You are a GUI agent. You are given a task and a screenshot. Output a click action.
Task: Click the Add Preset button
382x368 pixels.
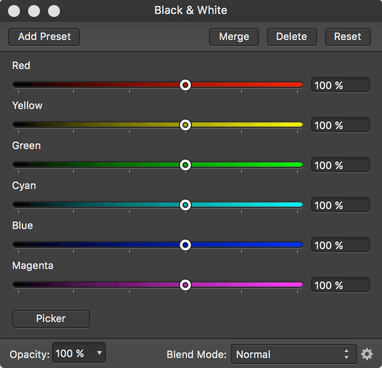[44, 37]
